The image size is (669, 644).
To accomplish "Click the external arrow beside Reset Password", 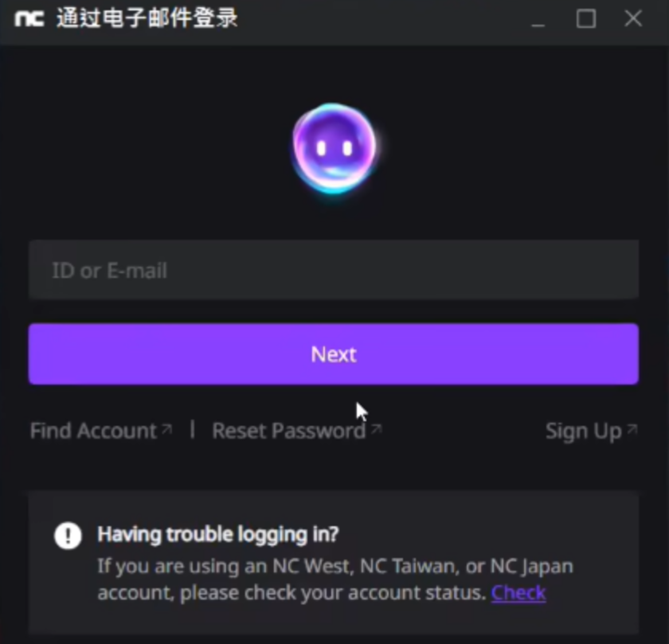I will 376,428.
